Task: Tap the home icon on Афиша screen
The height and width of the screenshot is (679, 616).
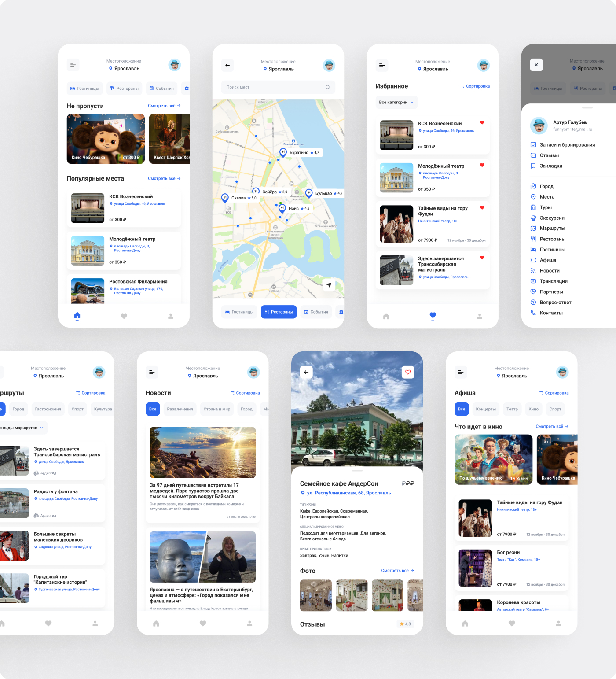Action: tap(465, 624)
